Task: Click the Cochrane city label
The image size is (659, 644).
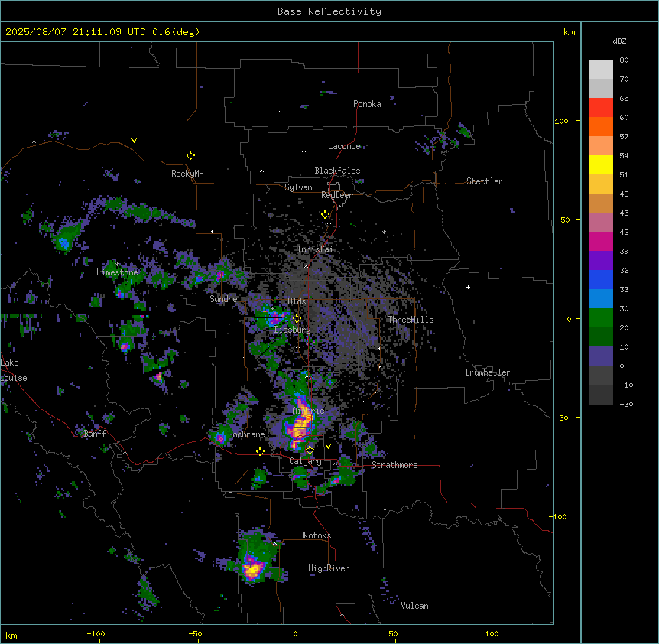Action: pos(246,434)
